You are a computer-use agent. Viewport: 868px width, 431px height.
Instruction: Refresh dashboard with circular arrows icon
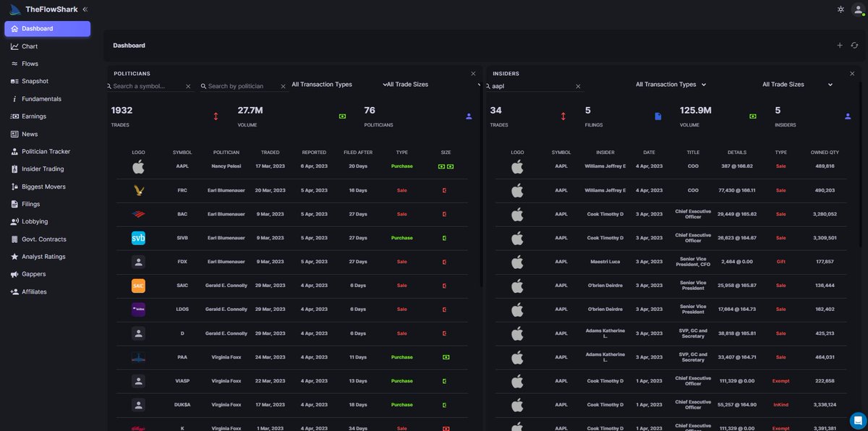[x=854, y=46]
